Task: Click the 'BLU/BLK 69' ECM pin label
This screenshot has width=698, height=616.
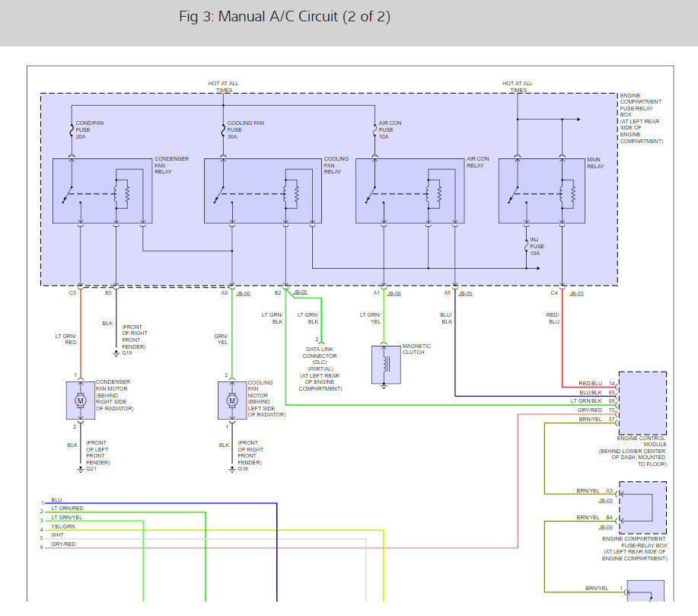Action: click(x=597, y=393)
